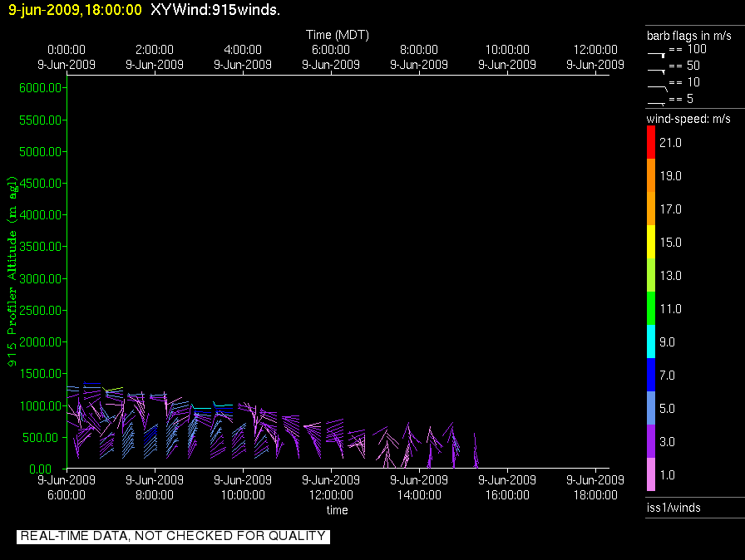This screenshot has height=560, width=745.
Task: Select the yellow 15.0 wind-speed color swatch
Action: coord(651,243)
